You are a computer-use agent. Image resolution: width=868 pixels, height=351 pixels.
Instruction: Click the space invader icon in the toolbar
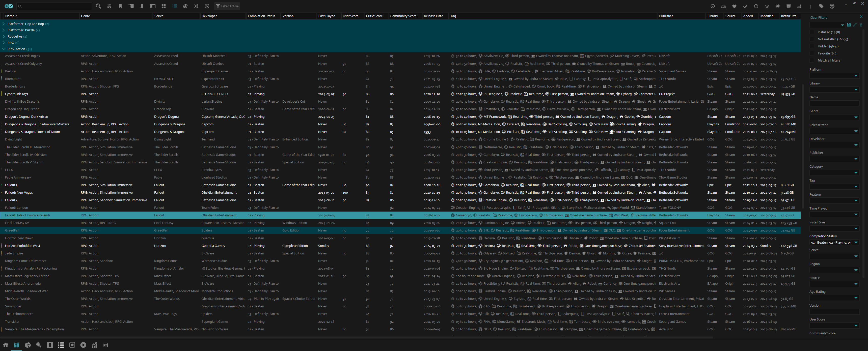tap(778, 6)
